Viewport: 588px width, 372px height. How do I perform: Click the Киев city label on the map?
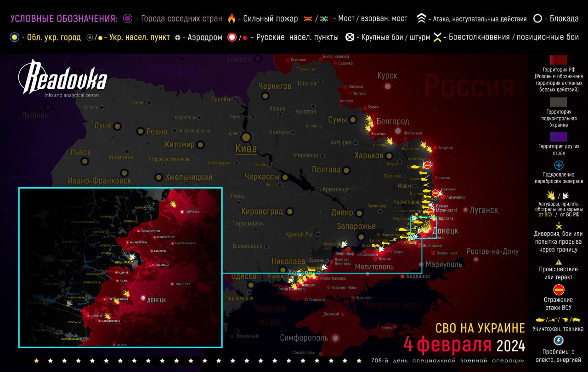246,149
